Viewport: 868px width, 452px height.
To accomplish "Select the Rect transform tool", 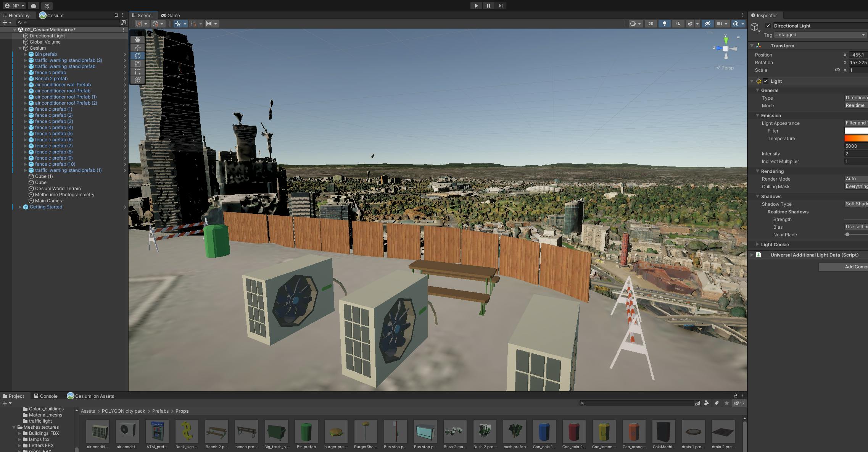I will click(138, 72).
